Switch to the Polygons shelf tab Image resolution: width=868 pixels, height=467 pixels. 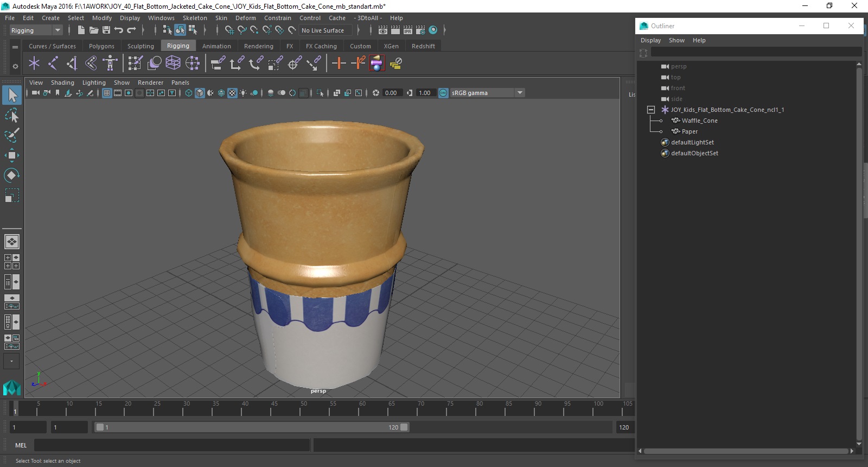(101, 46)
